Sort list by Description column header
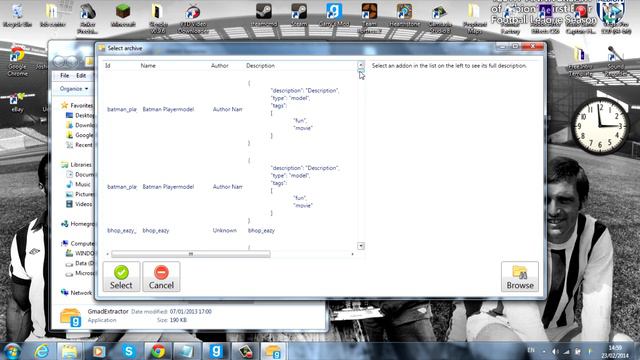Image resolution: width=640 pixels, height=360 pixels. click(260, 66)
